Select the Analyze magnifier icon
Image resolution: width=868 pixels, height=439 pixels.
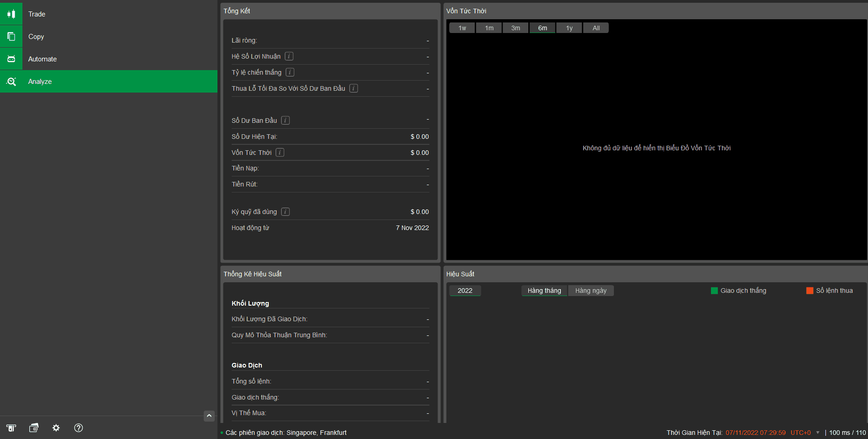(11, 81)
